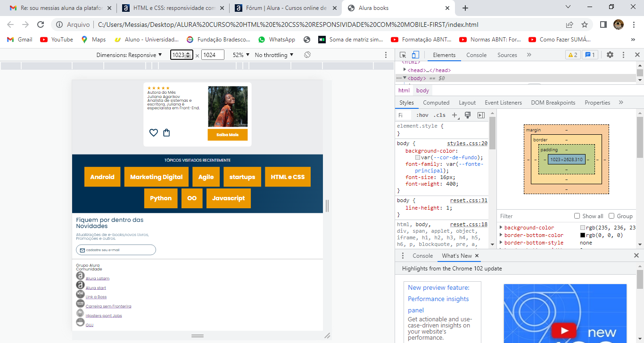
Task: Switch to the drawer Console tab
Action: (422, 256)
